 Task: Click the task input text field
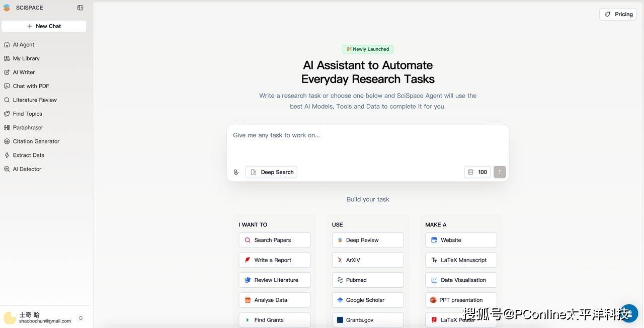pos(367,143)
